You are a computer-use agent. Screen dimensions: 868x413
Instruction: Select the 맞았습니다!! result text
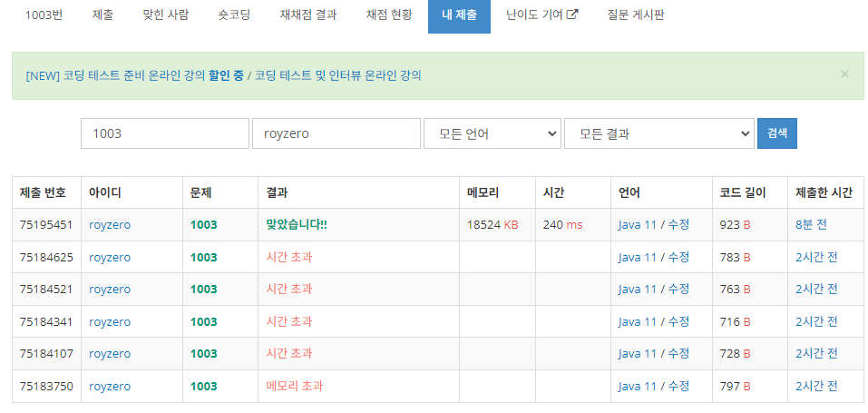(x=297, y=225)
